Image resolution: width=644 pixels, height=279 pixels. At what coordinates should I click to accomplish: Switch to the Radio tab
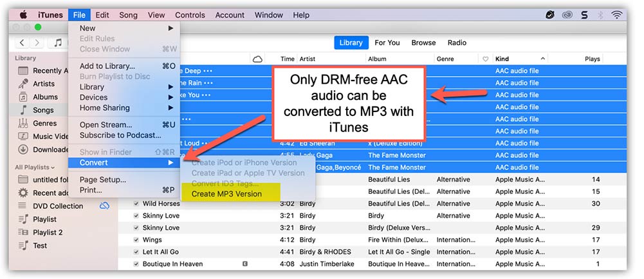[457, 43]
